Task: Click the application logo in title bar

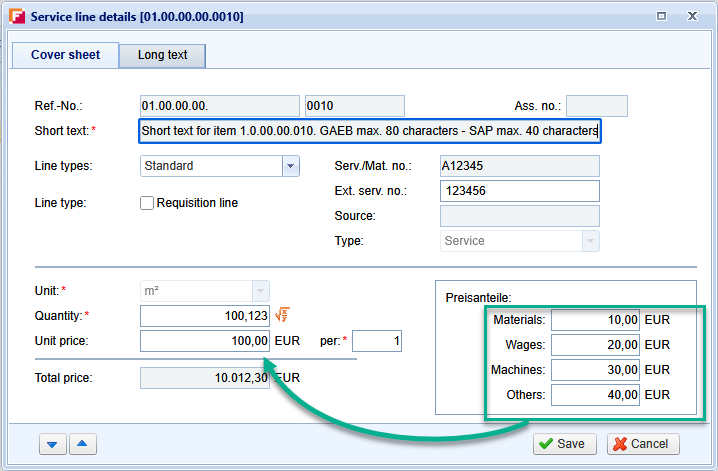Action: pyautogui.click(x=16, y=17)
